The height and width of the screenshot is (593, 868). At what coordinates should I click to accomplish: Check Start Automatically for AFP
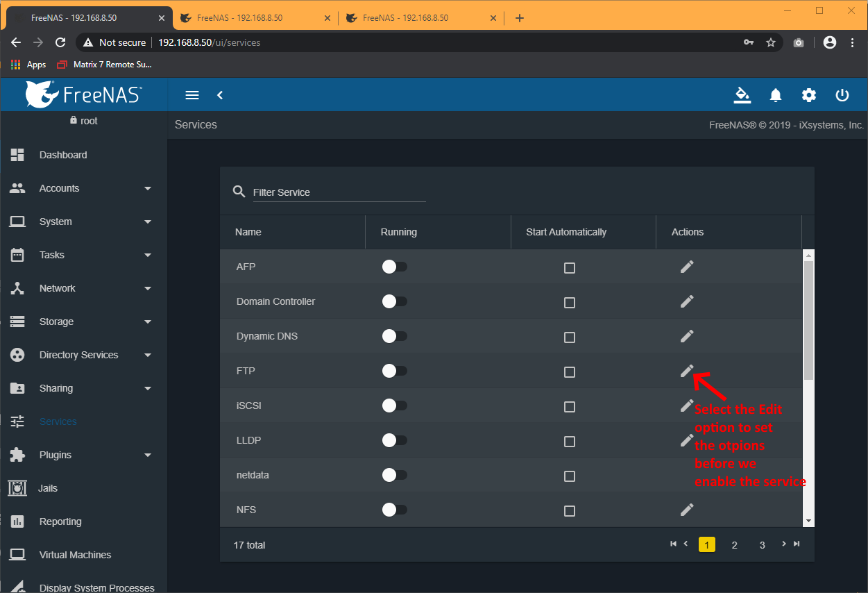[x=570, y=268]
